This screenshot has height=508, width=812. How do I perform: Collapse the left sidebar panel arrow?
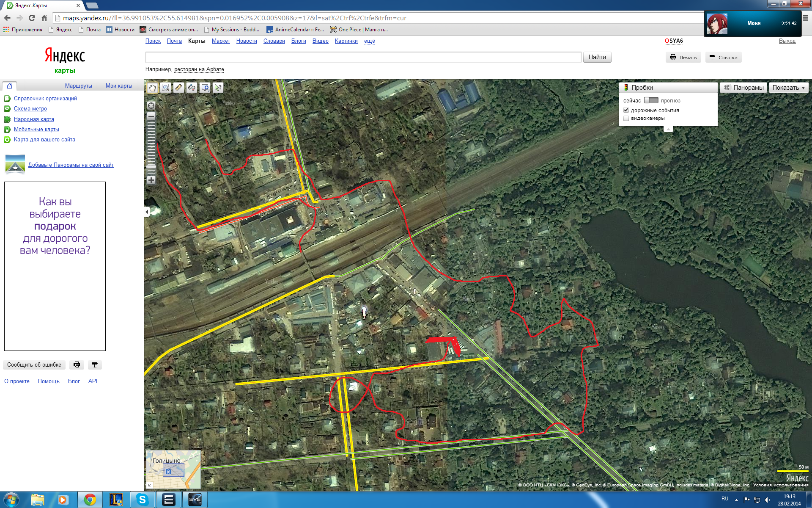[147, 212]
